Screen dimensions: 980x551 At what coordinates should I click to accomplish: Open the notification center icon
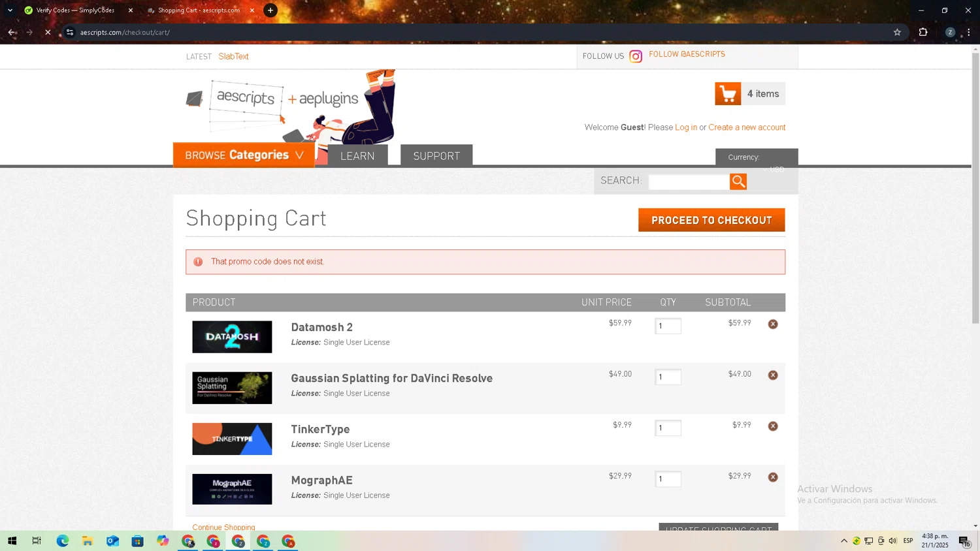pos(964,541)
